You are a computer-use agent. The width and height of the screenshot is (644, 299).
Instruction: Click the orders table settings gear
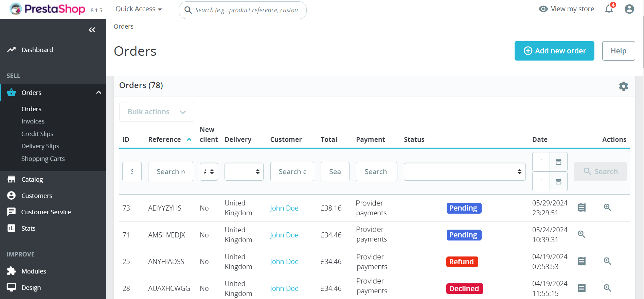623,86
